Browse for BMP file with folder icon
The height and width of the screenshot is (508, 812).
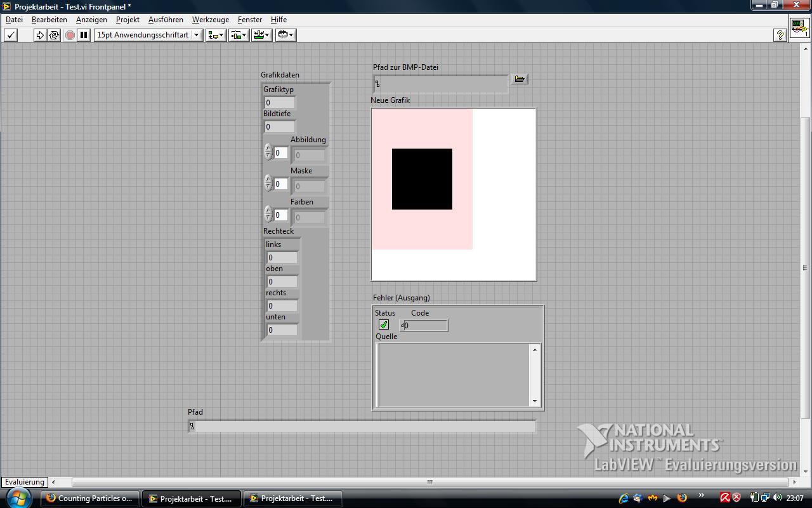520,79
